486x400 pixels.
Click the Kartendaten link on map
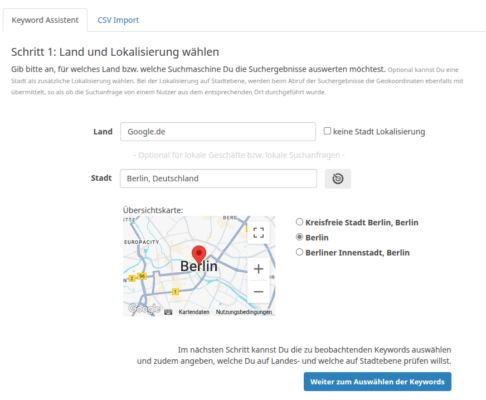tap(194, 312)
